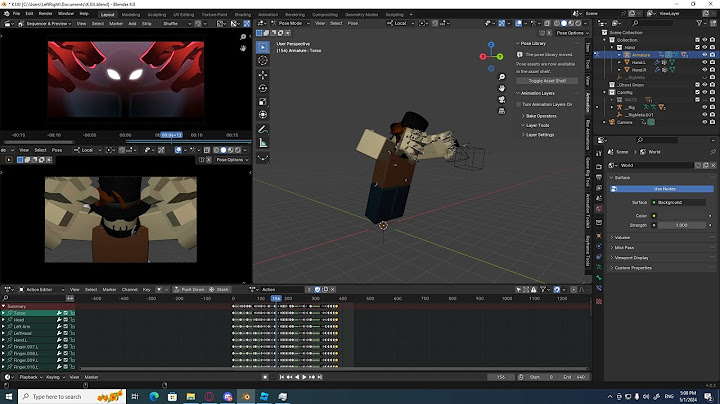
Task: Select the Cursor tool in the viewport toolbar
Action: pos(263,60)
